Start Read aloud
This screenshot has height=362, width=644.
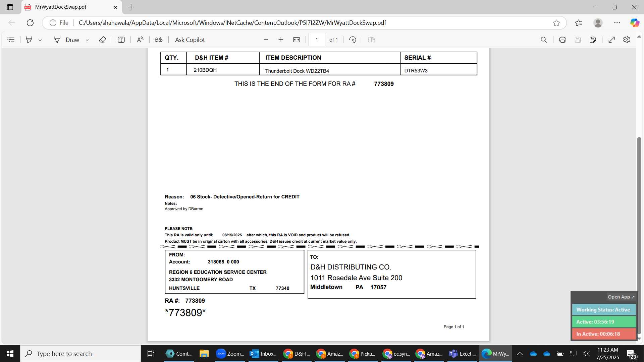coord(140,40)
